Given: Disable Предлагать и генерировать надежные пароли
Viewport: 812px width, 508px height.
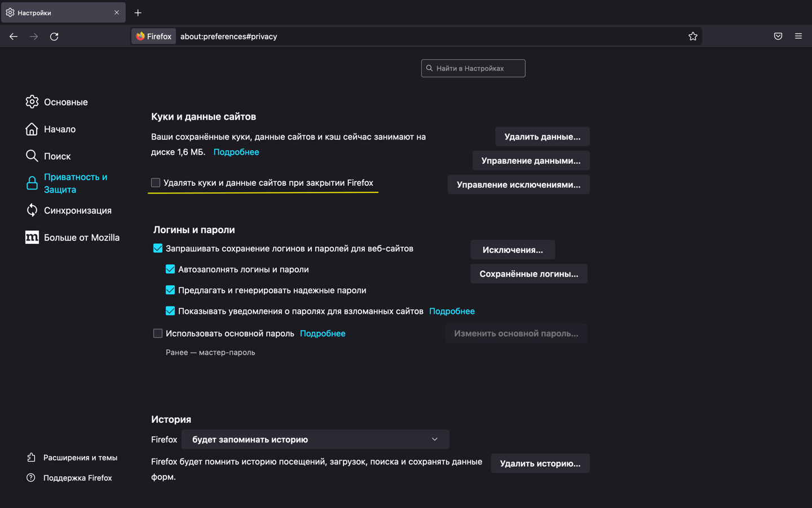Looking at the screenshot, I should (170, 290).
